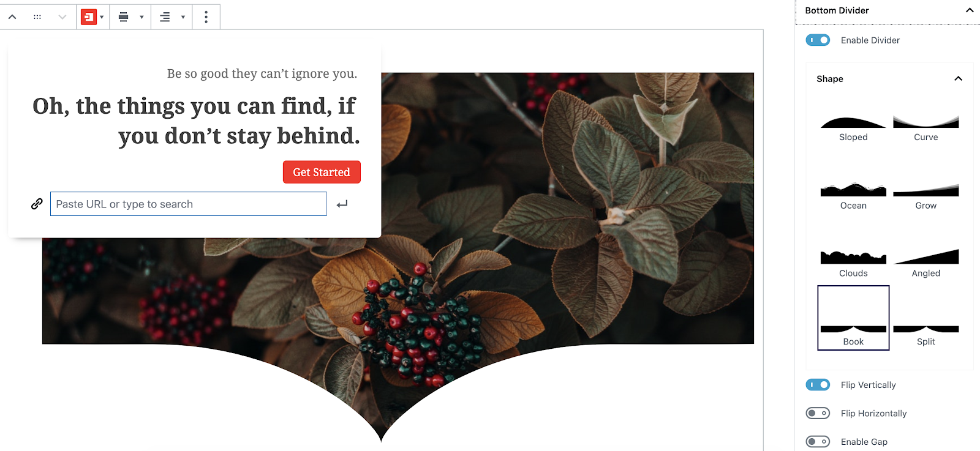Image resolution: width=980 pixels, height=451 pixels.
Task: Toggle the Enable Gap switch
Action: [818, 441]
